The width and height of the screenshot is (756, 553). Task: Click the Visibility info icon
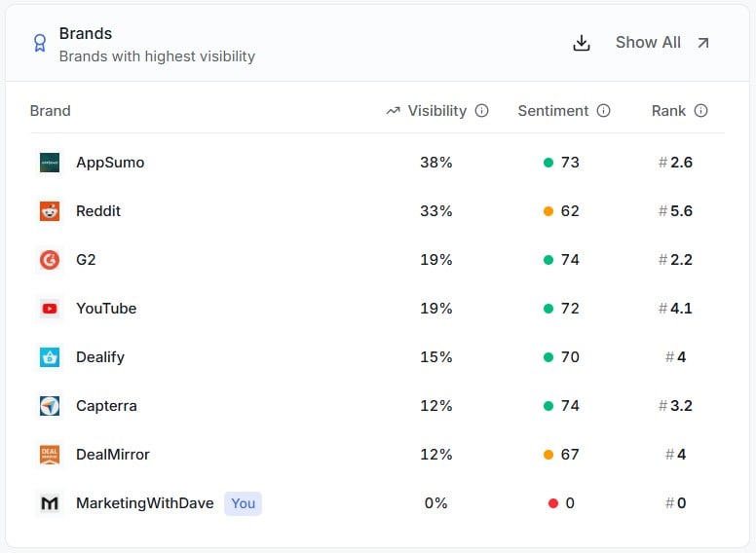pyautogui.click(x=481, y=111)
